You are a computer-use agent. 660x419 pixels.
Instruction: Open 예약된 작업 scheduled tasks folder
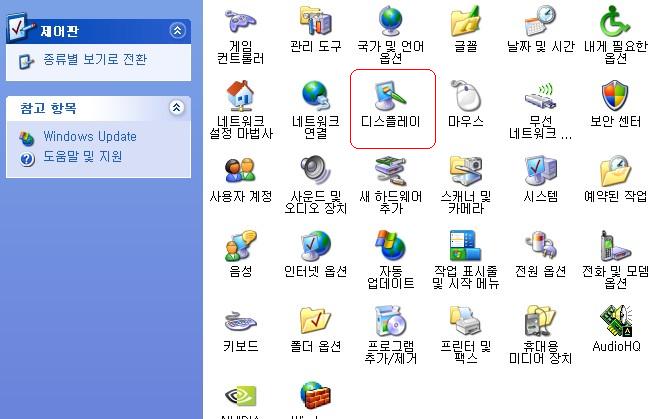click(x=615, y=170)
